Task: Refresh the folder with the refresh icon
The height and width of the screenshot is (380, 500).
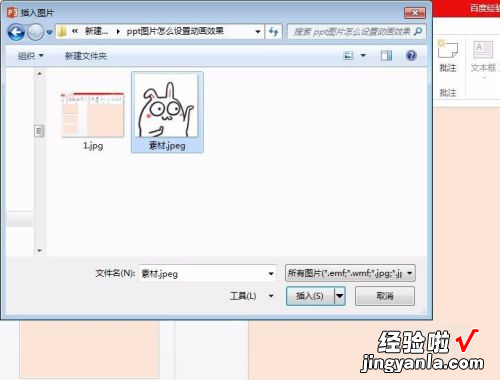Action: coord(274,32)
